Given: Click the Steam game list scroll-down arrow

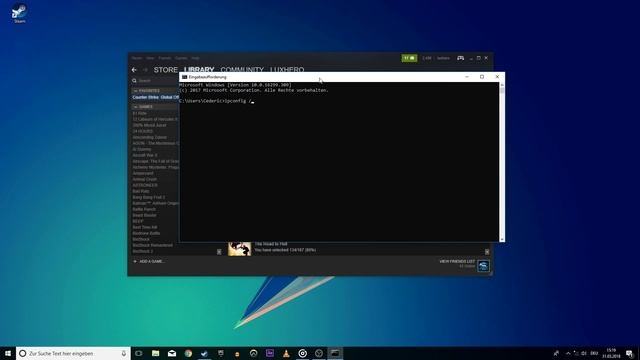Looking at the screenshot, I should 219,252.
